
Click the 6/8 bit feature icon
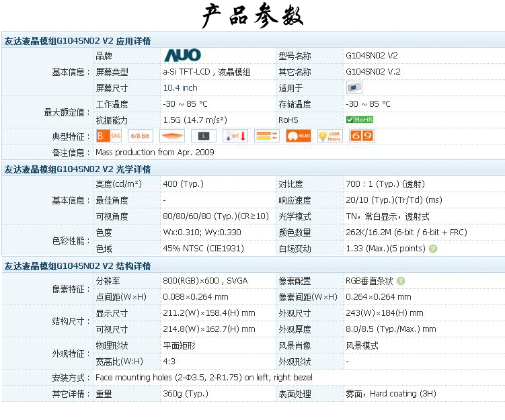140,136
